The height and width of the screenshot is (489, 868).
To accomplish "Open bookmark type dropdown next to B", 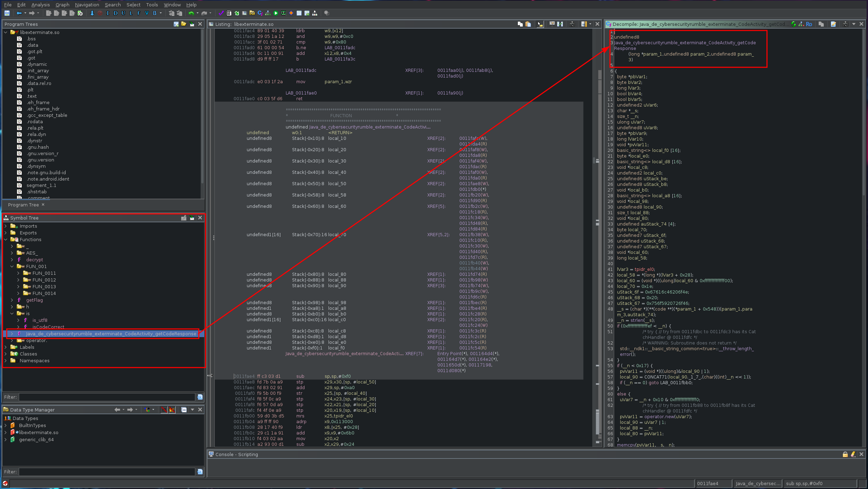I will click(161, 13).
